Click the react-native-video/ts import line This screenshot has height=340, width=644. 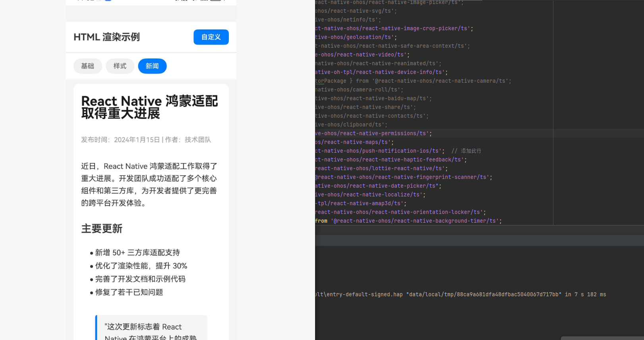point(362,54)
